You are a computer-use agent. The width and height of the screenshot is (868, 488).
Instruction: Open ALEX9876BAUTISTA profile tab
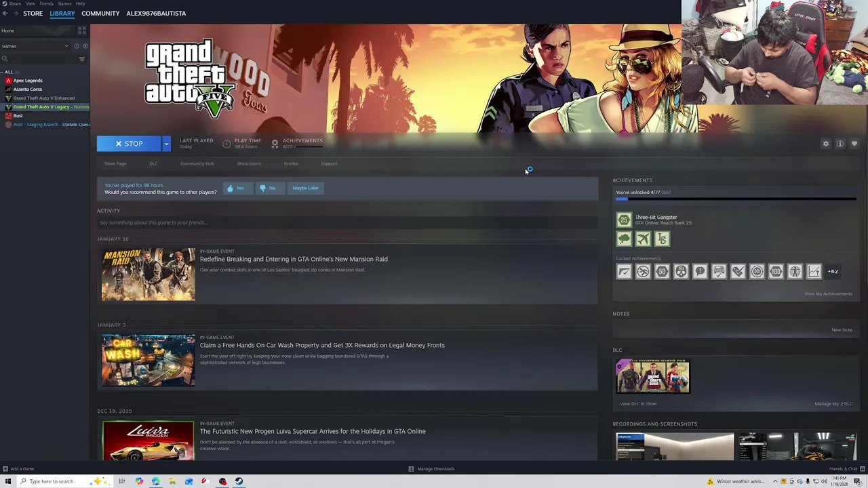tap(156, 14)
